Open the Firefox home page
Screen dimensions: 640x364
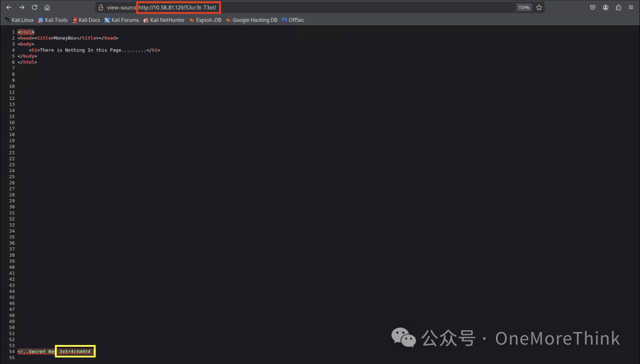pos(47,7)
